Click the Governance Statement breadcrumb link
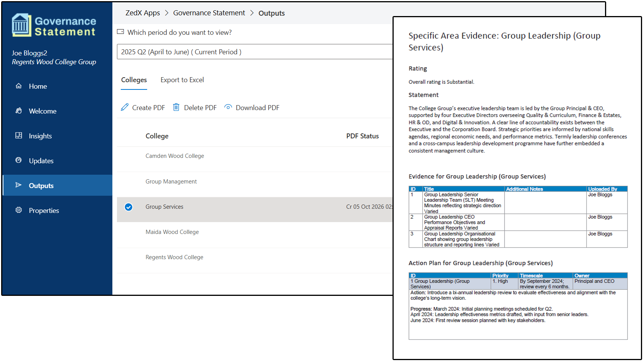 tap(209, 13)
